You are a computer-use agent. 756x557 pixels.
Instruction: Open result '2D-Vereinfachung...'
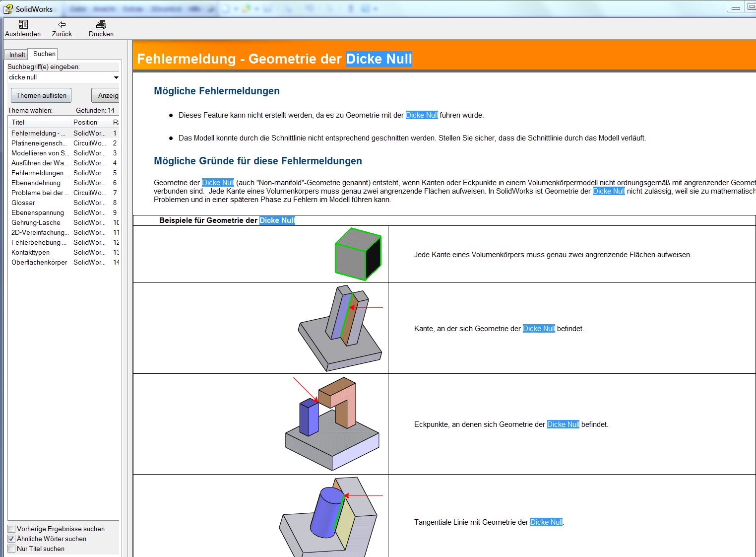(63, 232)
